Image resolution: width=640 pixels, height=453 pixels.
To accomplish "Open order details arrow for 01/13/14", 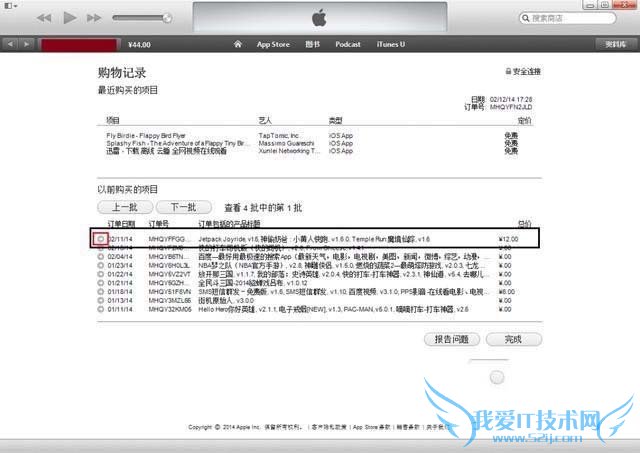I will 100,300.
